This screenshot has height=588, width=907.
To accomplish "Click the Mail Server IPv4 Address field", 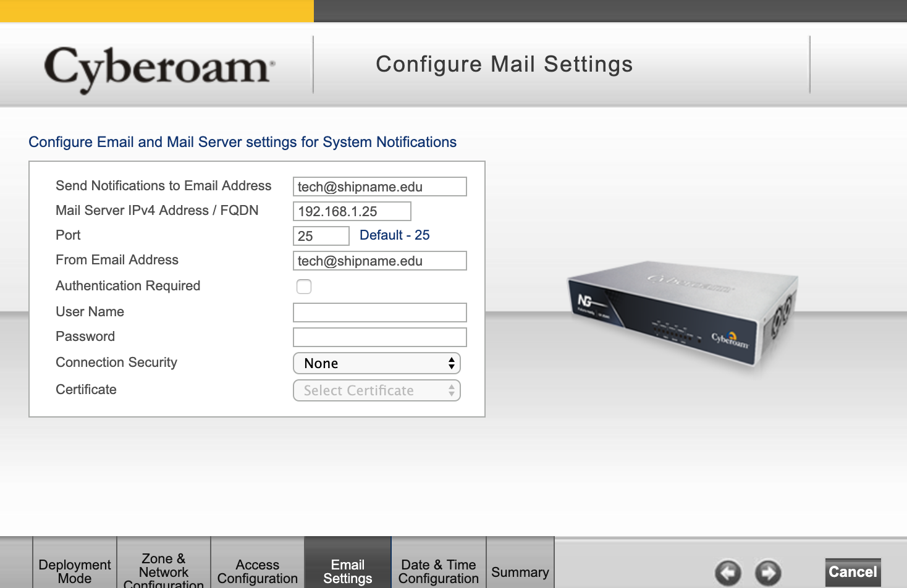I will pyautogui.click(x=352, y=211).
